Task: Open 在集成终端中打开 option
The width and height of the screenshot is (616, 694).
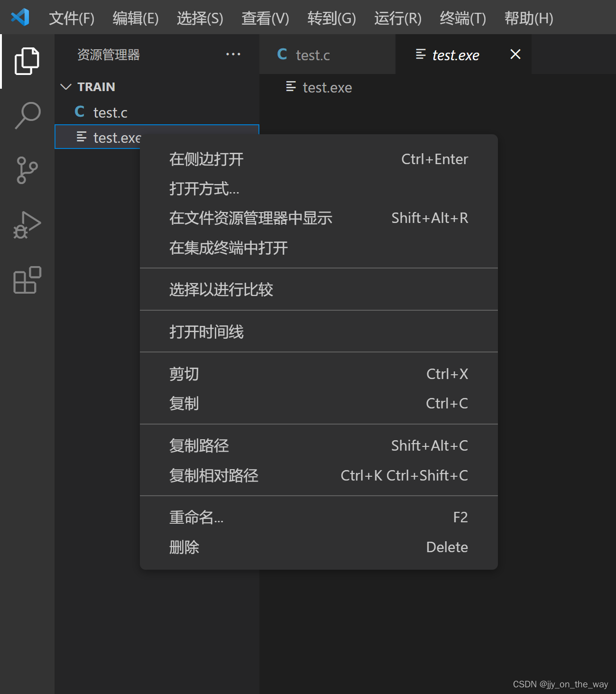Action: pos(228,248)
